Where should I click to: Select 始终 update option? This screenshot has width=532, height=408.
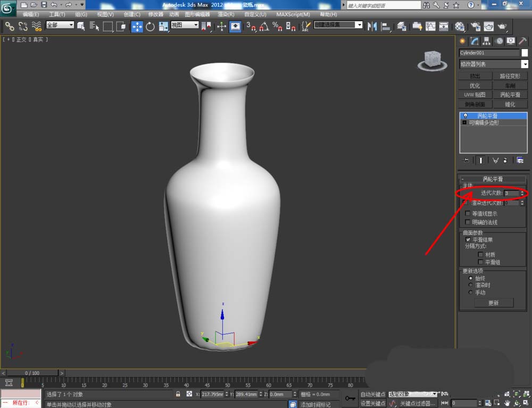tap(471, 278)
